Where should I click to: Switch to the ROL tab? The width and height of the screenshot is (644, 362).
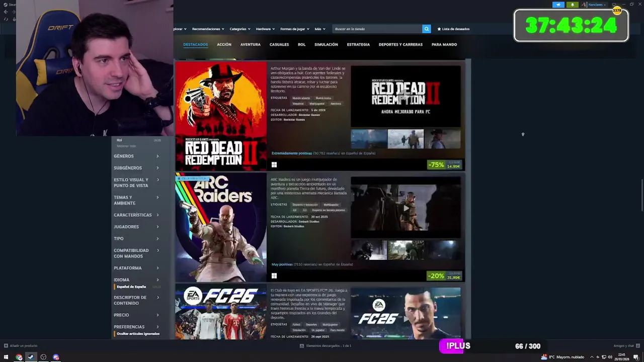(x=301, y=45)
